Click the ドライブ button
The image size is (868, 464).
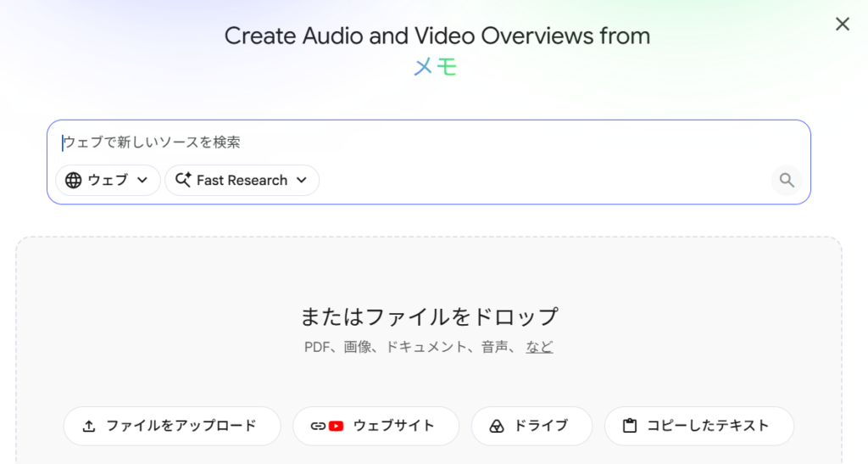coord(531,426)
